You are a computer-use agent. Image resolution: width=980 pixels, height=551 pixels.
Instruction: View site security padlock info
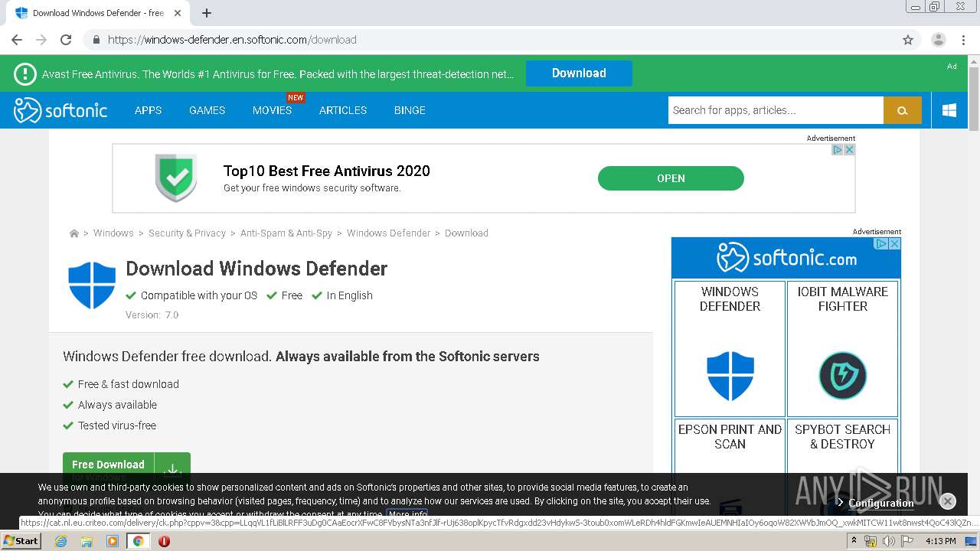tap(96, 40)
